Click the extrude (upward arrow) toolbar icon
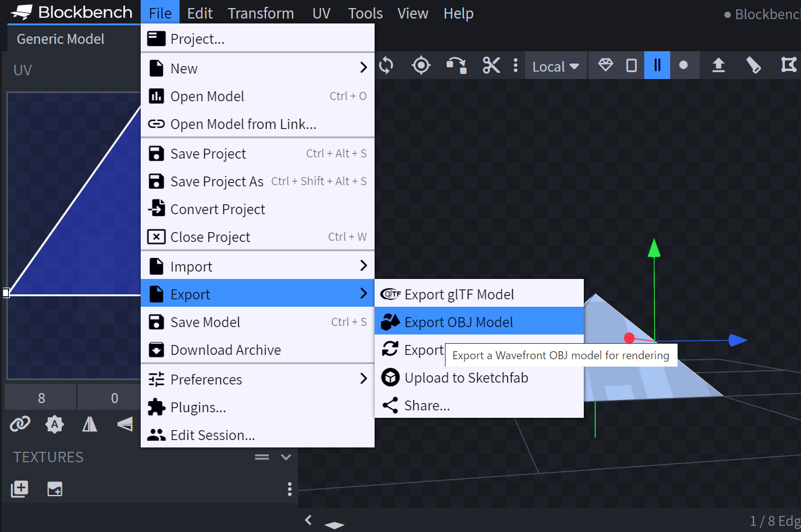 pyautogui.click(x=718, y=65)
